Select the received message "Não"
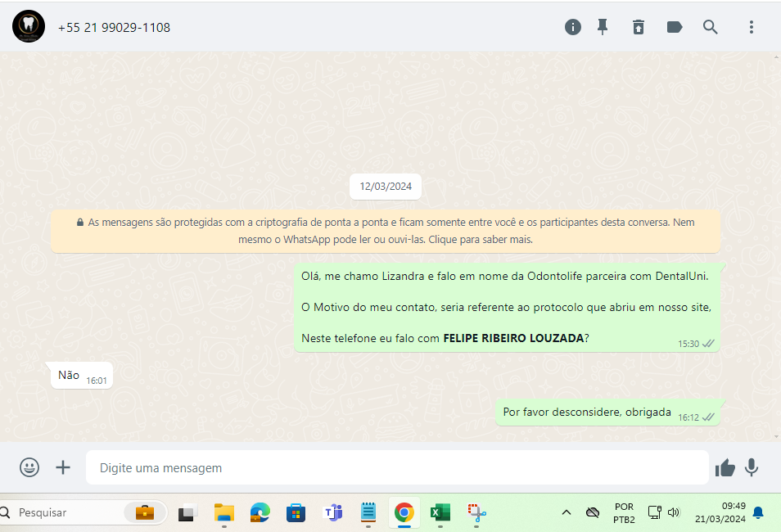Image resolution: width=781 pixels, height=532 pixels. (82, 376)
